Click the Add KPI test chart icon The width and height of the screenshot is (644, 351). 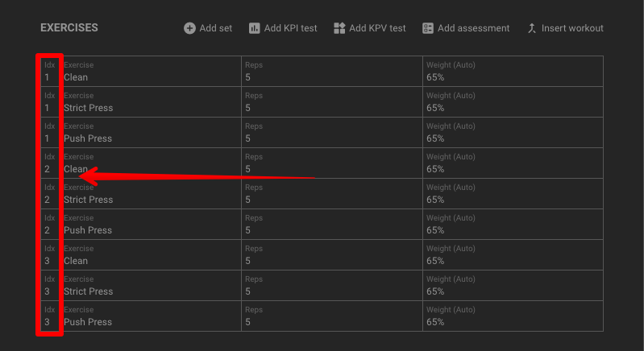pos(254,28)
